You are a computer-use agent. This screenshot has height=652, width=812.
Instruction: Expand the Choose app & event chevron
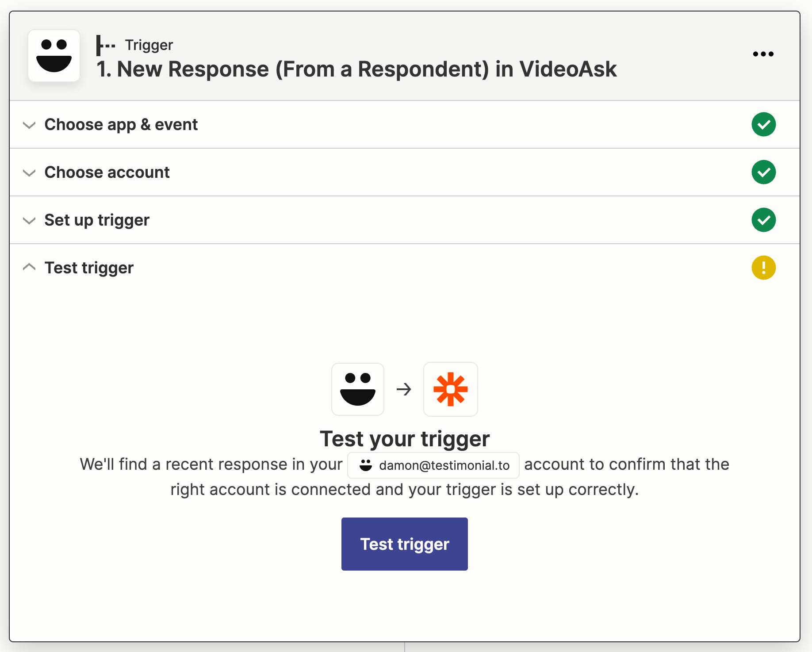[x=29, y=125]
